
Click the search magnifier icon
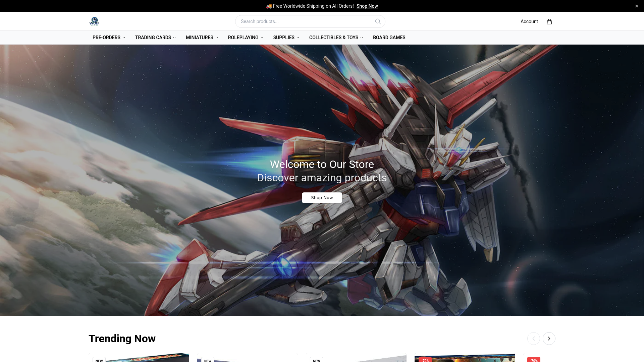coord(378,21)
